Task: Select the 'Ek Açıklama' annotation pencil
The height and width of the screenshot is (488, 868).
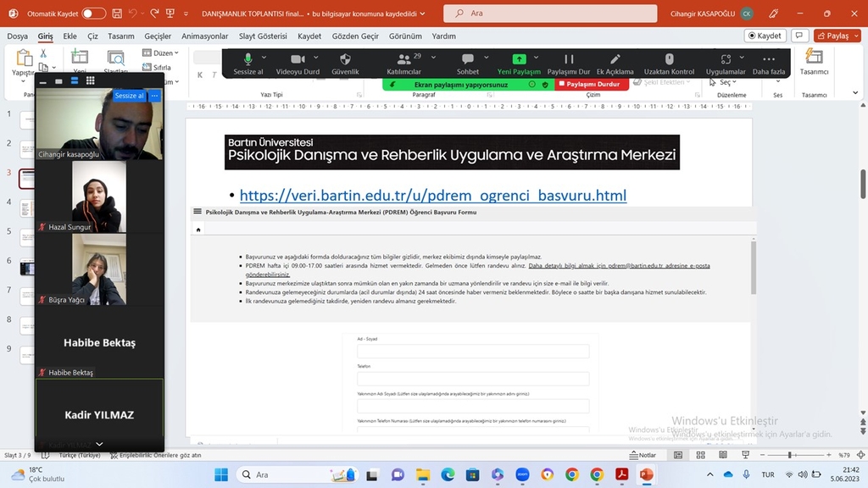Action: pyautogui.click(x=615, y=59)
